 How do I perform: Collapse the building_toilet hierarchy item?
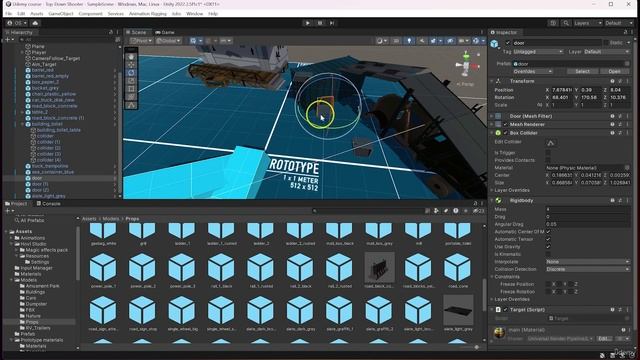(x=22, y=124)
